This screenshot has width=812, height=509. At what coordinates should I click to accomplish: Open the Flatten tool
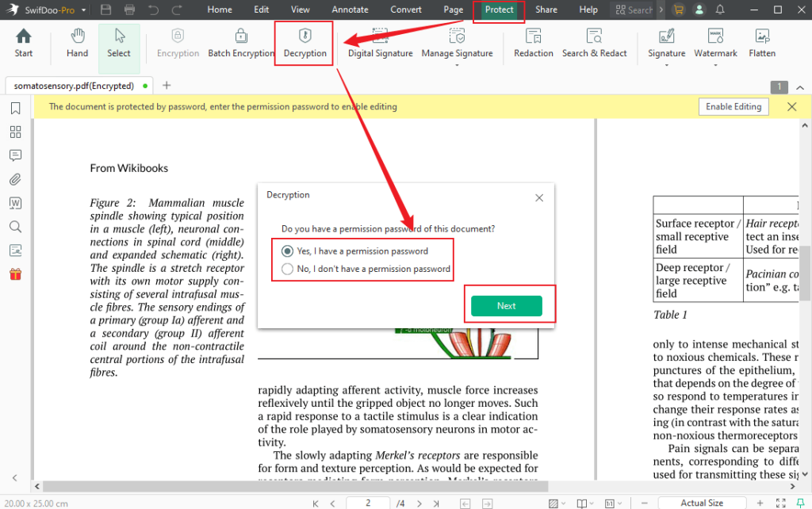pos(761,44)
